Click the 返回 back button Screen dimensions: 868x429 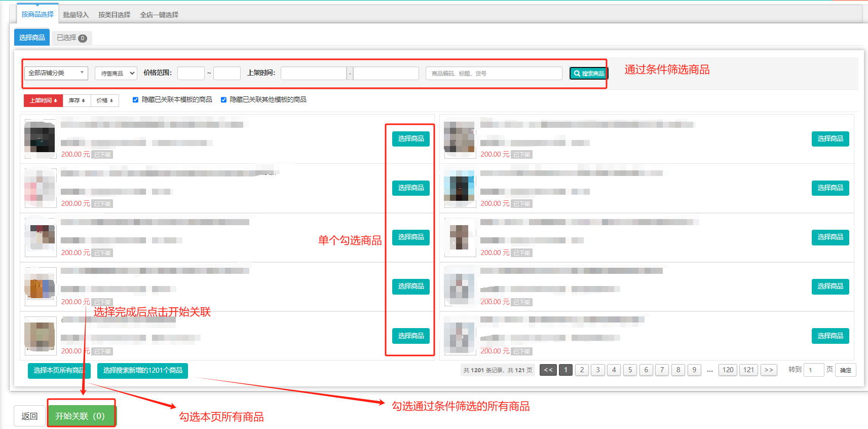(x=29, y=416)
